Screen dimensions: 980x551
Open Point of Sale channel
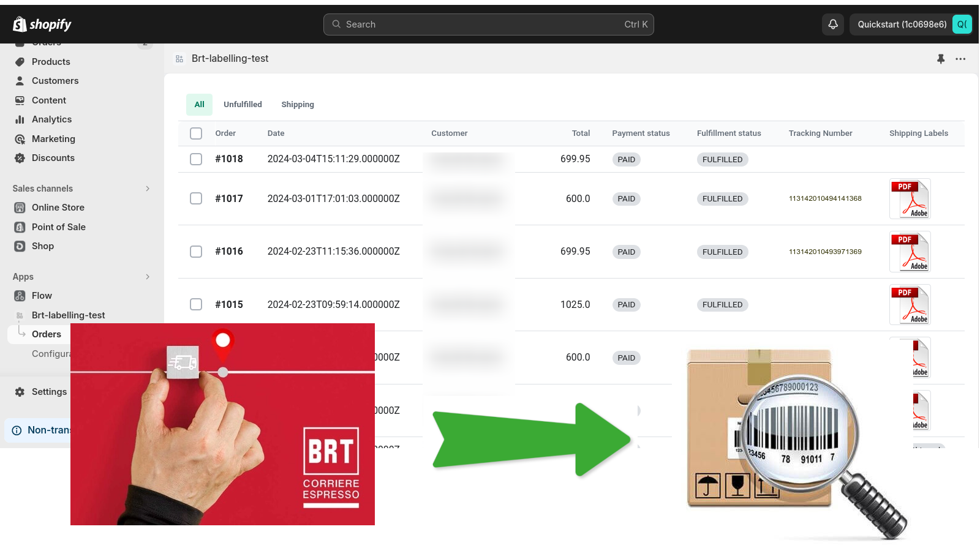(58, 227)
